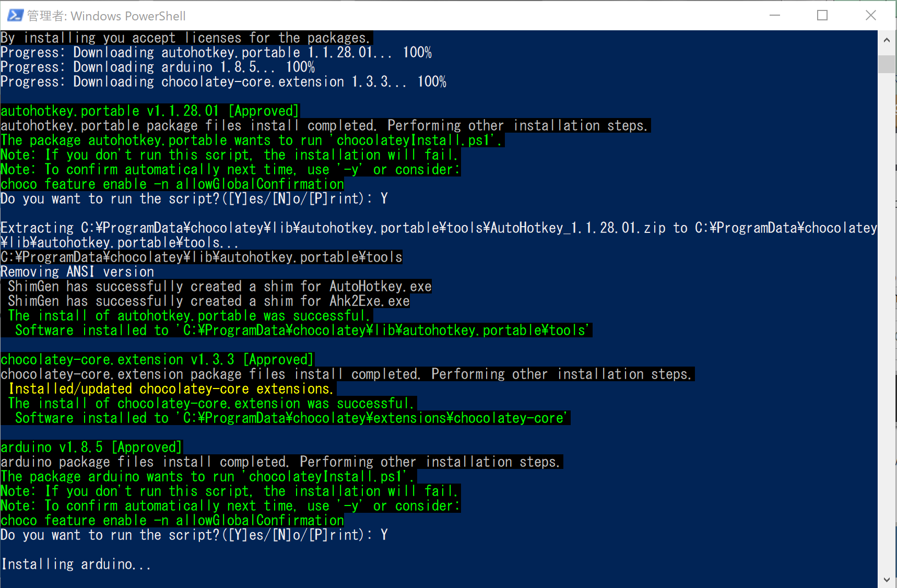The image size is (897, 588).
Task: Click 'Software installed to' extensions\chocolatey-core path line
Action: [x=292, y=418]
